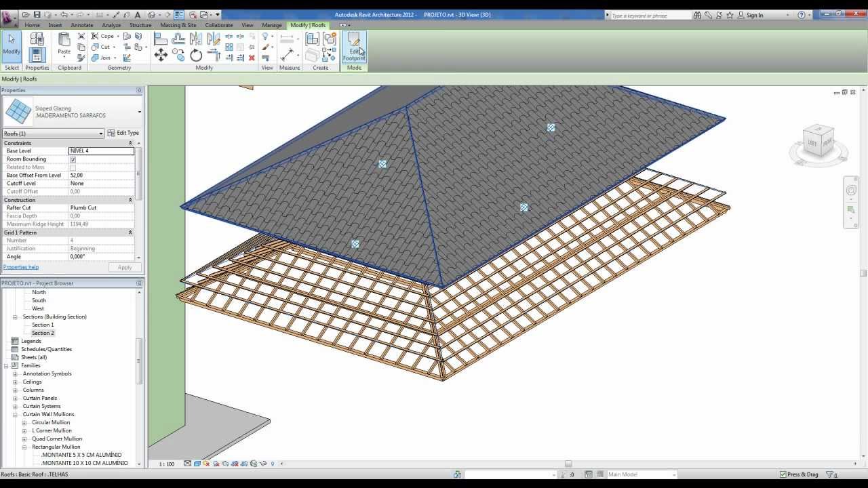Image resolution: width=868 pixels, height=488 pixels.
Task: Click the Base Level value field NIVEL 4
Action: [x=102, y=151]
